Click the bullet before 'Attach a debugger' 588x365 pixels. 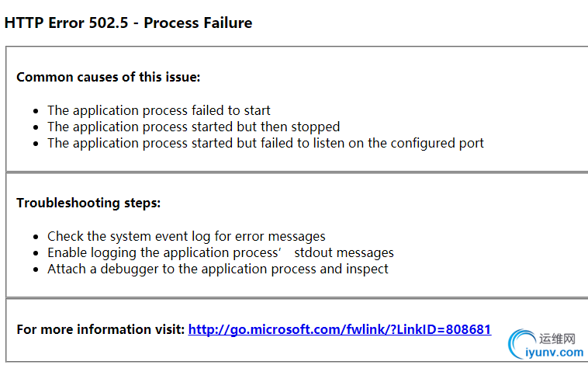(36, 269)
